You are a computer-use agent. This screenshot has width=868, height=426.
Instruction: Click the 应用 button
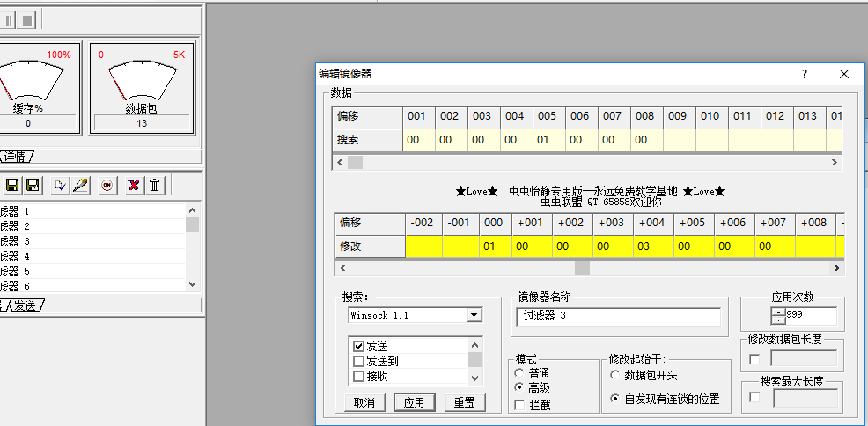(x=414, y=402)
